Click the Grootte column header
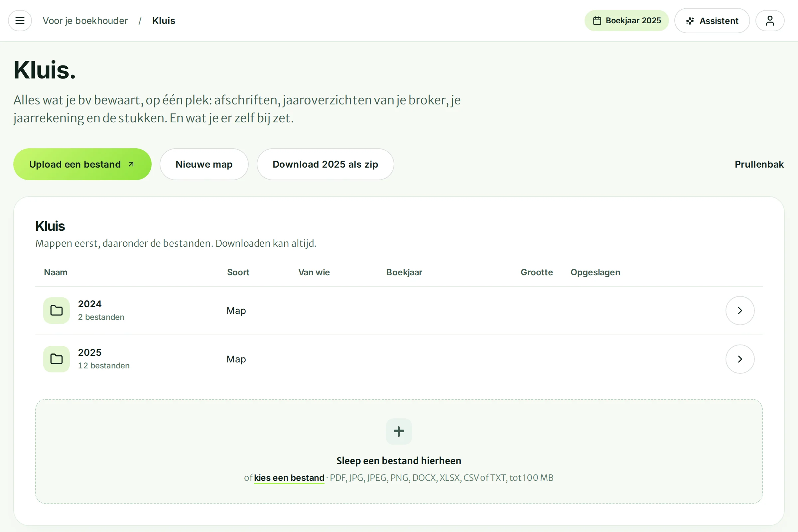Image resolution: width=798 pixels, height=532 pixels. 537,272
